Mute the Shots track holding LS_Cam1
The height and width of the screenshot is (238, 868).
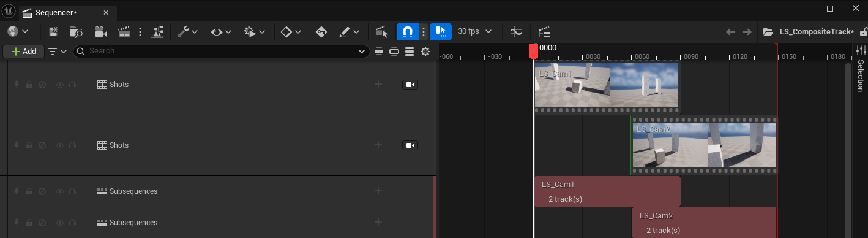point(42,85)
